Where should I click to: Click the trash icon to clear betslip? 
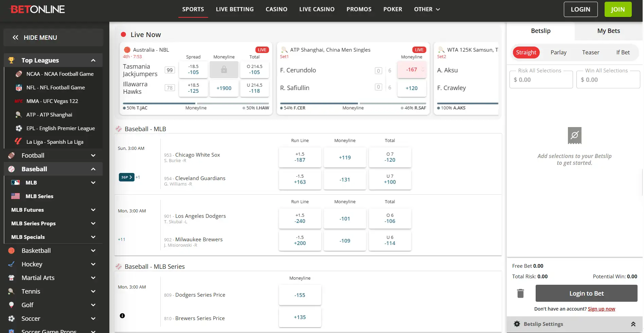[x=520, y=293]
